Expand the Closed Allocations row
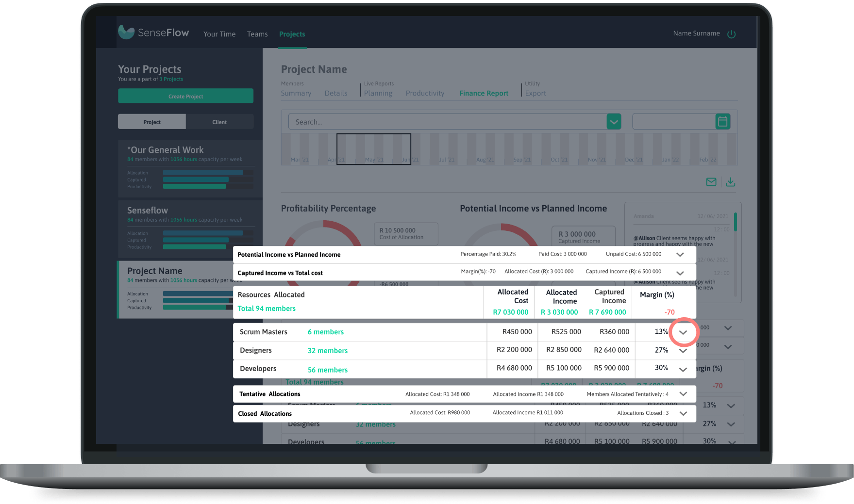The image size is (854, 504). click(683, 413)
